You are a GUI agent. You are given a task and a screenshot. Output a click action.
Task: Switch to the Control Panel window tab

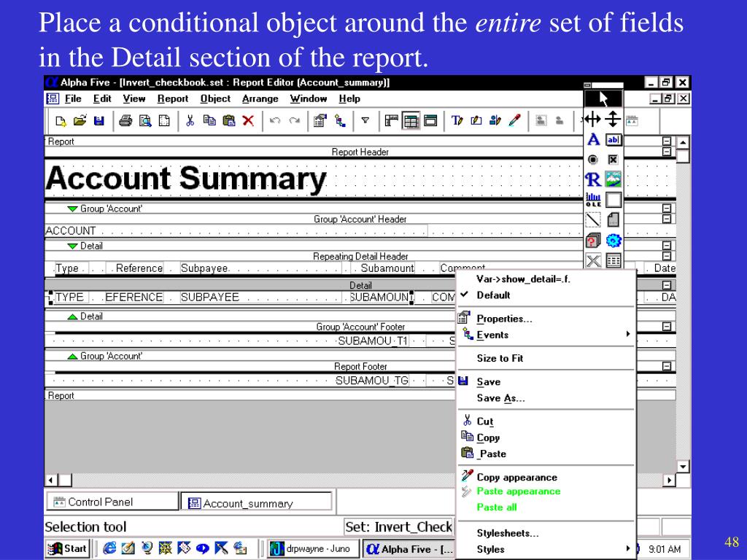112,502
